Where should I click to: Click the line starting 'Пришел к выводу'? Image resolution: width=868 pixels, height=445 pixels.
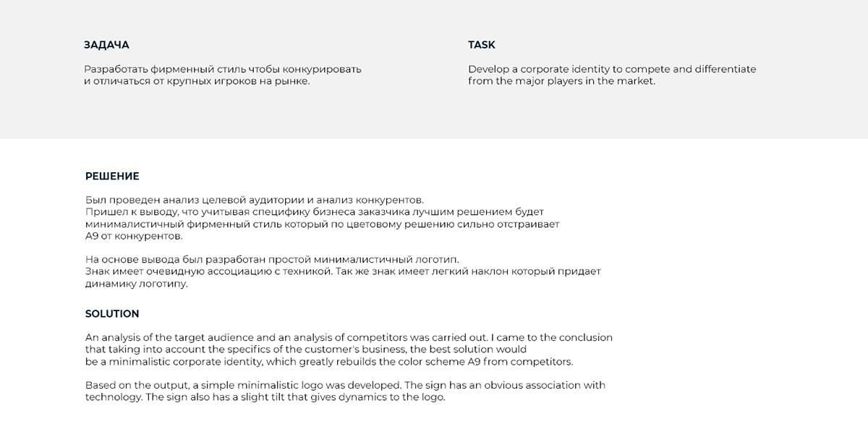[314, 212]
